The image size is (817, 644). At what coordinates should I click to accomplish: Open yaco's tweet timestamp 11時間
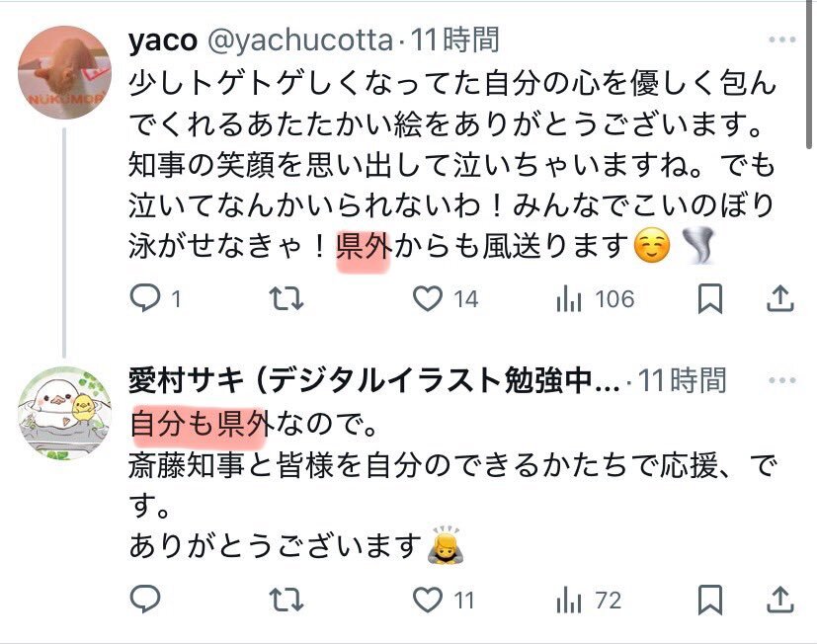pyautogui.click(x=454, y=40)
